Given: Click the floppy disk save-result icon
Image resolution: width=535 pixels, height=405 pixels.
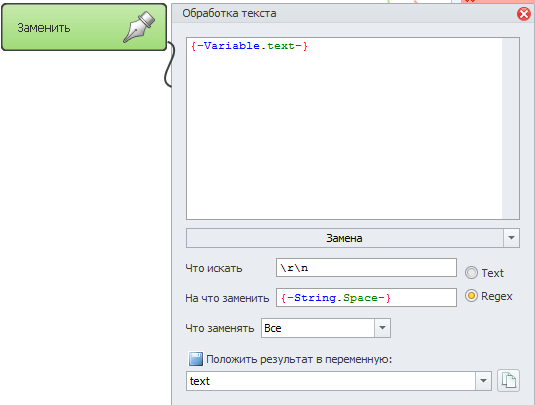Looking at the screenshot, I should click(x=196, y=359).
